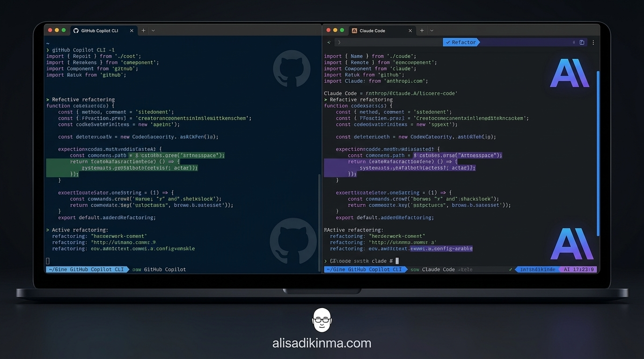Image resolution: width=644 pixels, height=359 pixels.
Task: Open the three-dot menu in Claude Code window
Action: point(593,42)
